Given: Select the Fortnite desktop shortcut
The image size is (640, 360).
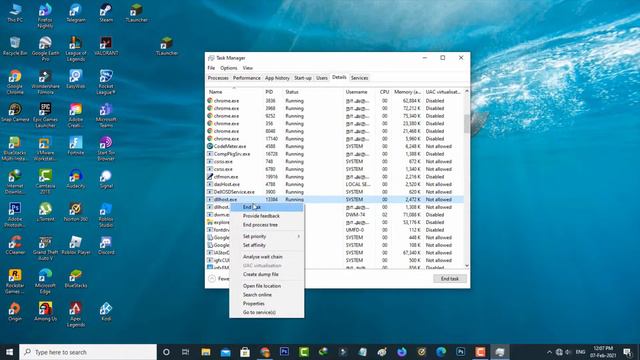Looking at the screenshot, I should [76, 146].
